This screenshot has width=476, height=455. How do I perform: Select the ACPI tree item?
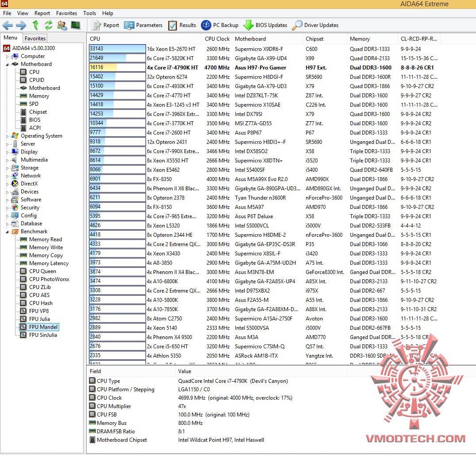[30, 128]
